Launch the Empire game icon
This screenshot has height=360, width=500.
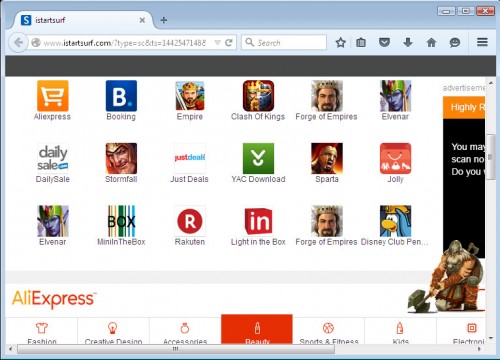pyautogui.click(x=190, y=96)
